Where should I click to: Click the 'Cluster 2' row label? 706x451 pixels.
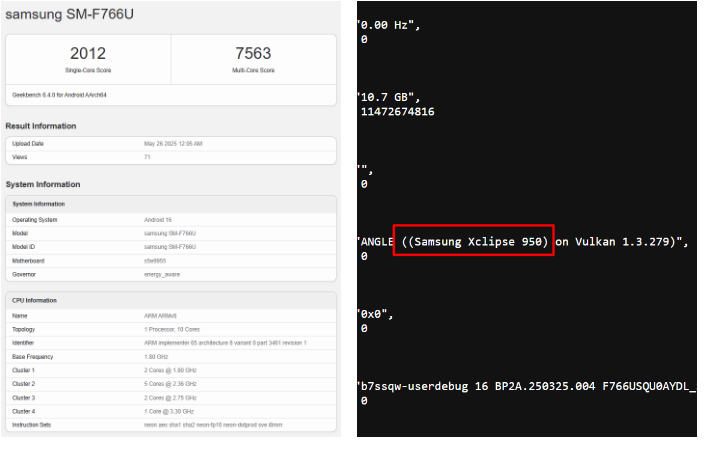pyautogui.click(x=23, y=384)
